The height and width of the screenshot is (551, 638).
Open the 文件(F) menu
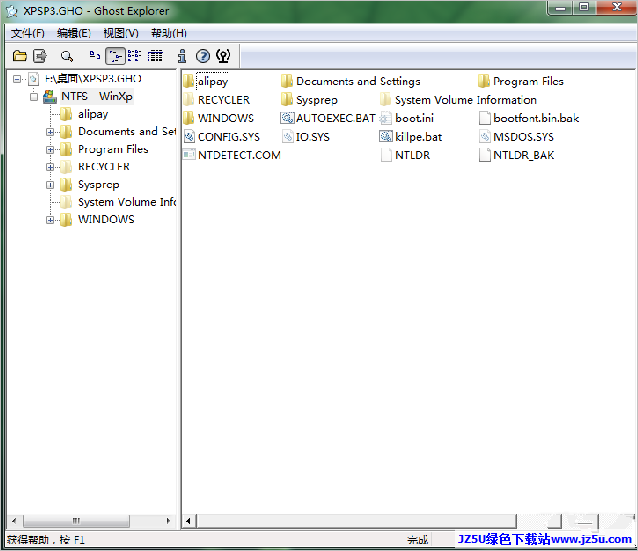[28, 33]
